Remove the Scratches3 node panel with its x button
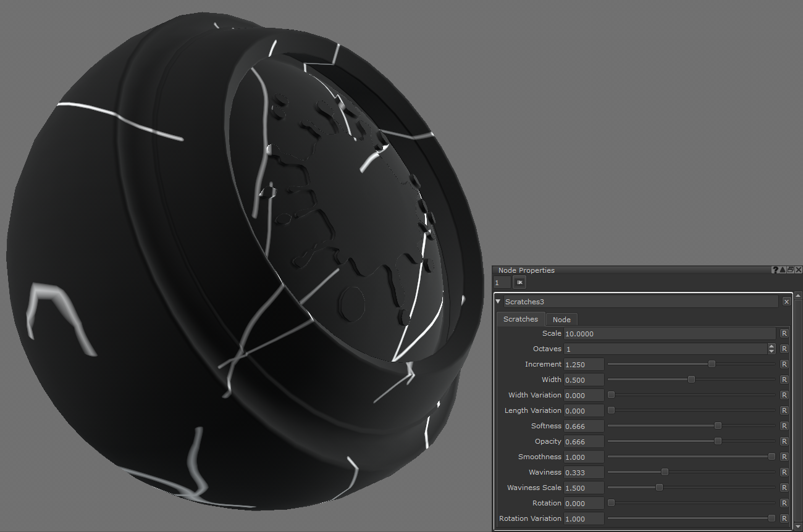 (786, 302)
